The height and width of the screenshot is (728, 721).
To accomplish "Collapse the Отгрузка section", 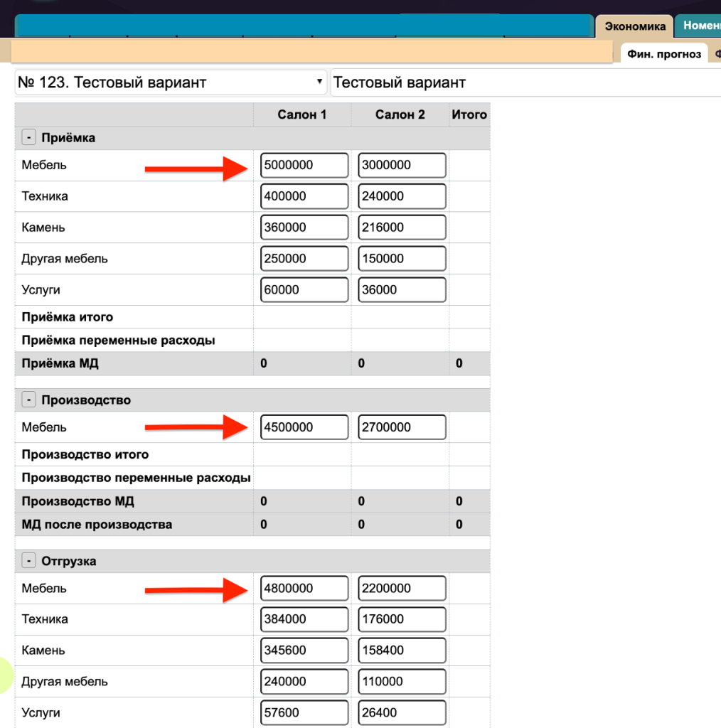I will (28, 562).
